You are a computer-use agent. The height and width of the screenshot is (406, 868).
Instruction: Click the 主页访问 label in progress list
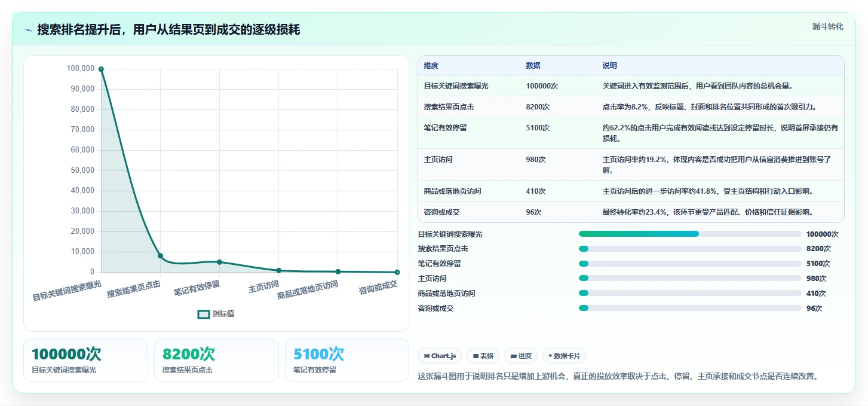point(432,279)
